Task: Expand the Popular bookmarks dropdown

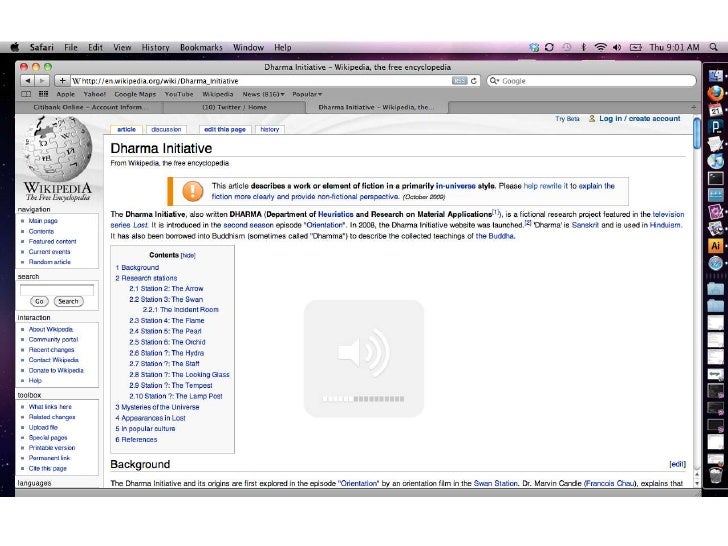Action: (307, 94)
